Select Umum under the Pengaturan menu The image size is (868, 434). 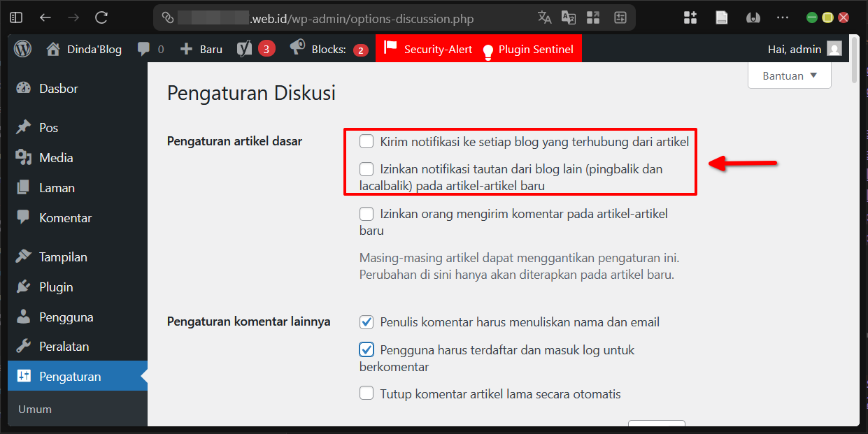(34, 408)
